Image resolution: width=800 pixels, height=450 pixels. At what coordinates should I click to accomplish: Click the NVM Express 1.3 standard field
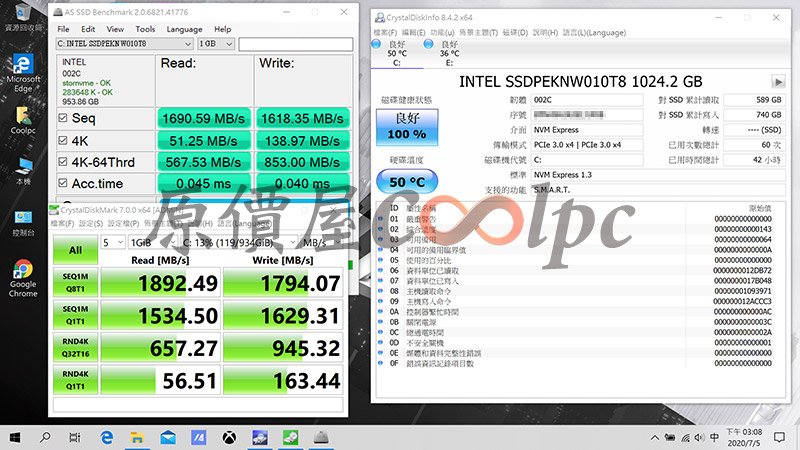[658, 175]
